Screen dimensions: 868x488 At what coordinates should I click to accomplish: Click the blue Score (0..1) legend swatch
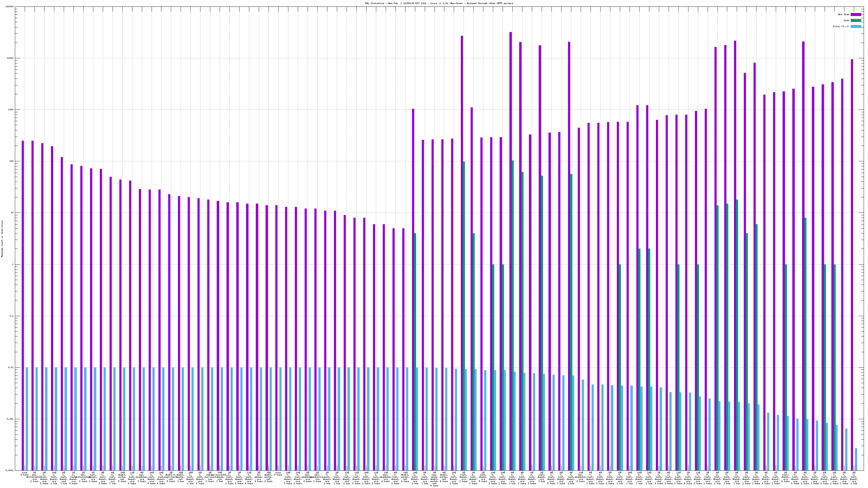tap(856, 26)
